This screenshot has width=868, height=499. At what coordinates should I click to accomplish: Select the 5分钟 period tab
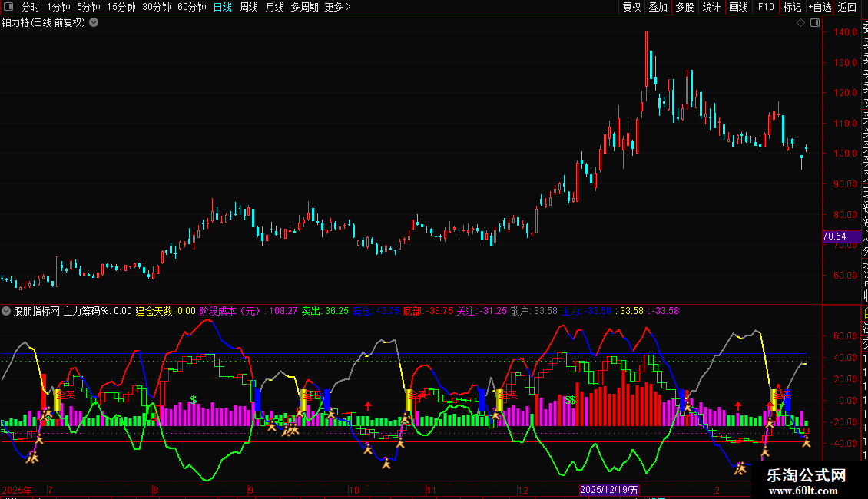(x=88, y=7)
